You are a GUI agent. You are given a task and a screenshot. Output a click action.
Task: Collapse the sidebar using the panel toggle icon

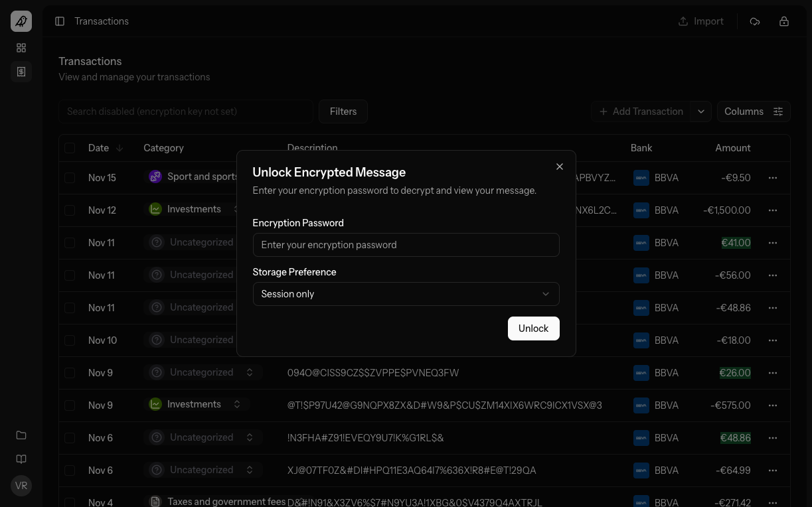pyautogui.click(x=60, y=21)
